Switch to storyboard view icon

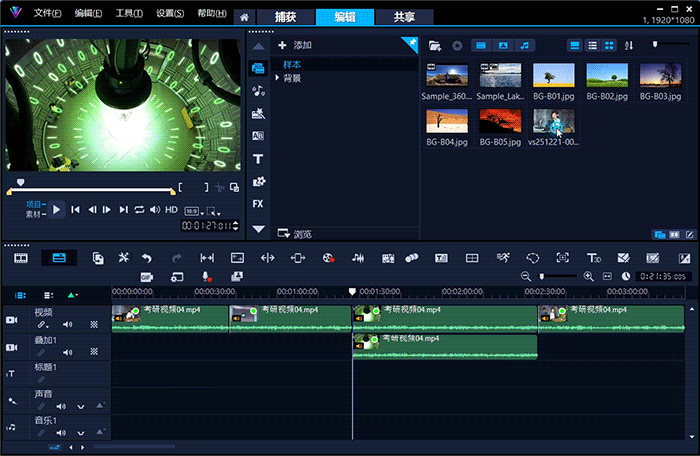20,258
